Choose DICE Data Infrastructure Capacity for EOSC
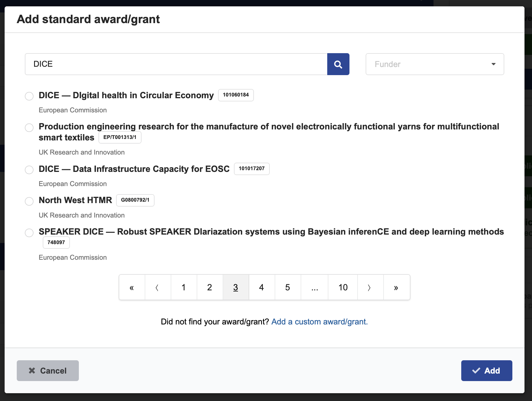 coord(29,170)
